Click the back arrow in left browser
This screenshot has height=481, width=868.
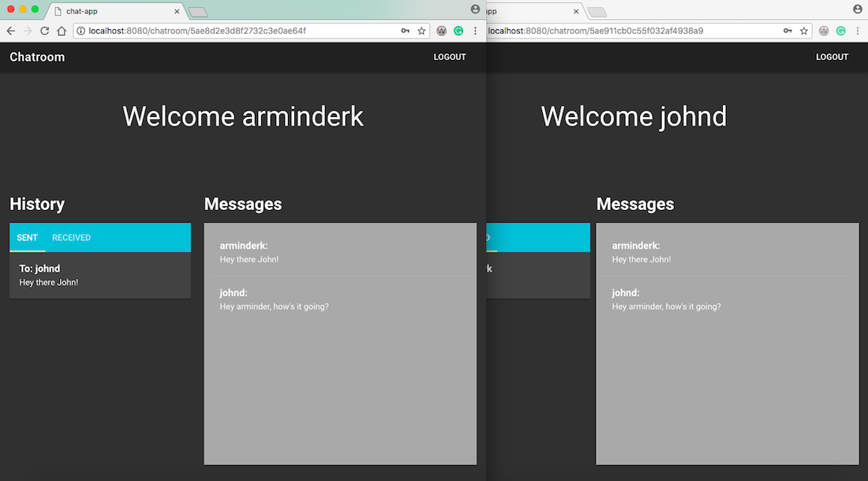[x=10, y=31]
